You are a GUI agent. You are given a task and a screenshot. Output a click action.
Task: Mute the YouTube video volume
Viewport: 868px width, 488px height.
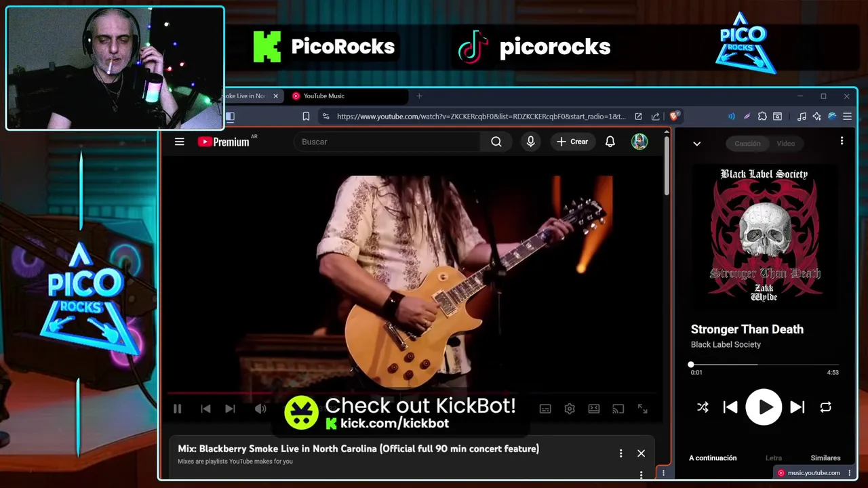tap(260, 409)
